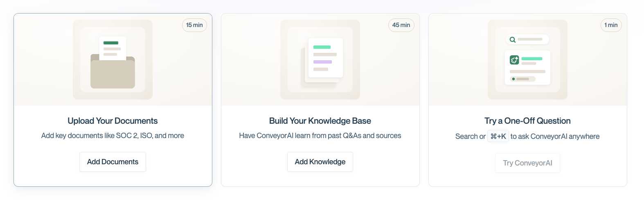Click the 15 min time badge
Viewport: 644px width, 204px height.
(x=194, y=25)
